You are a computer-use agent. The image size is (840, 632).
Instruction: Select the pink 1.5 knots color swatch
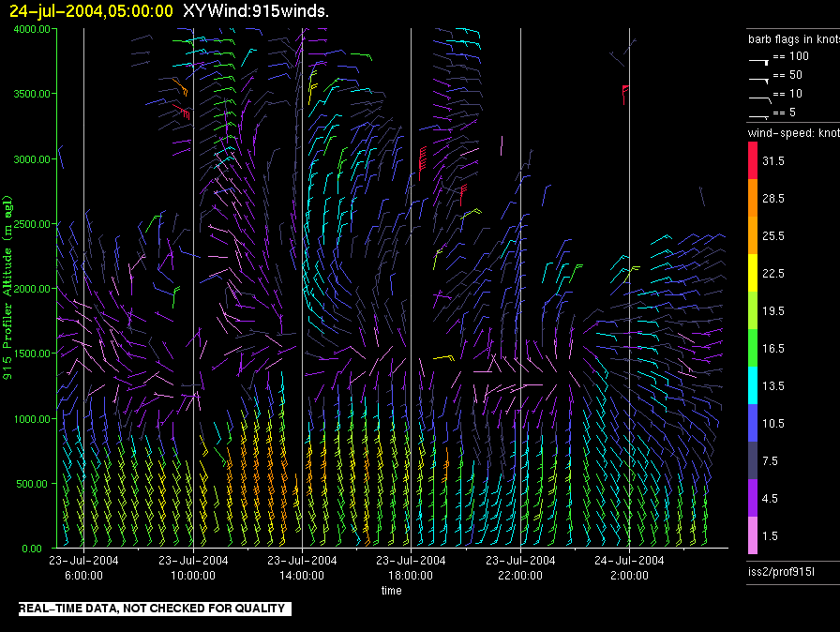tap(752, 535)
